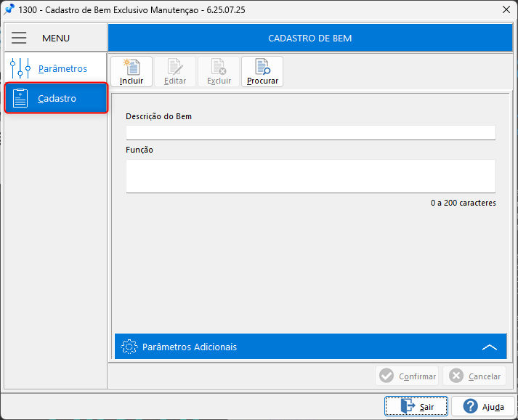Click the Editar toolbar button
This screenshot has height=420, width=518.
tap(175, 72)
